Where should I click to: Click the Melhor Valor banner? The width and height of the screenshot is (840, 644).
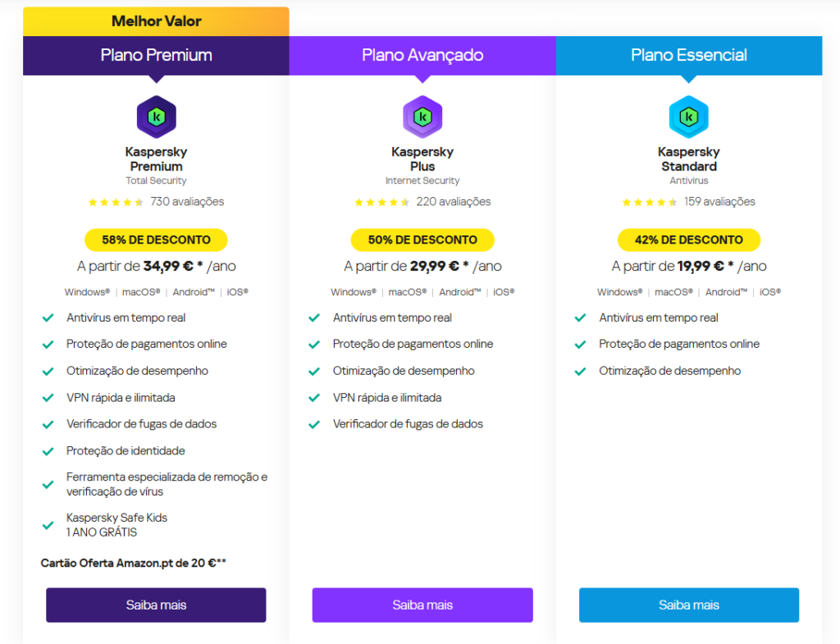(x=156, y=21)
